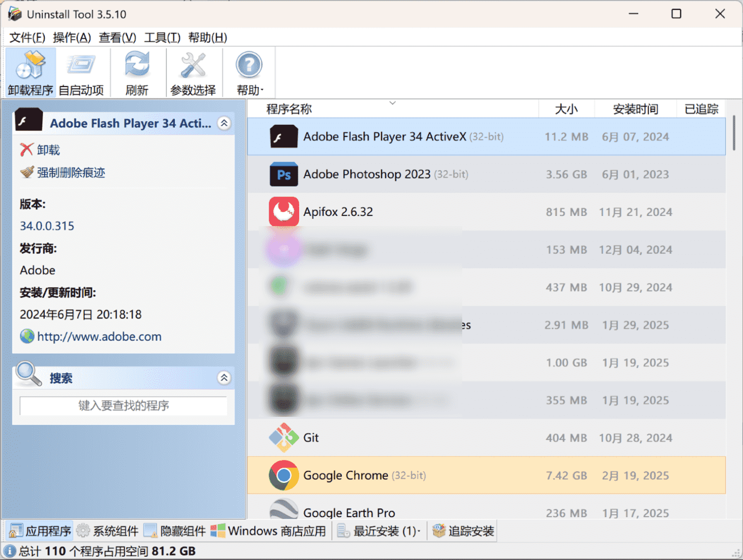Click version number 34.0.0.315
743x560 pixels.
47,226
